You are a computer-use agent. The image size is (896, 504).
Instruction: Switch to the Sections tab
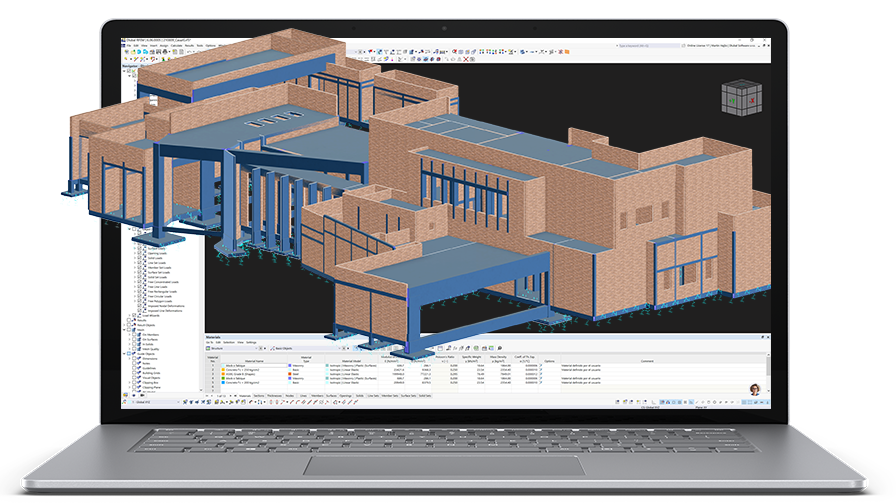[259, 395]
